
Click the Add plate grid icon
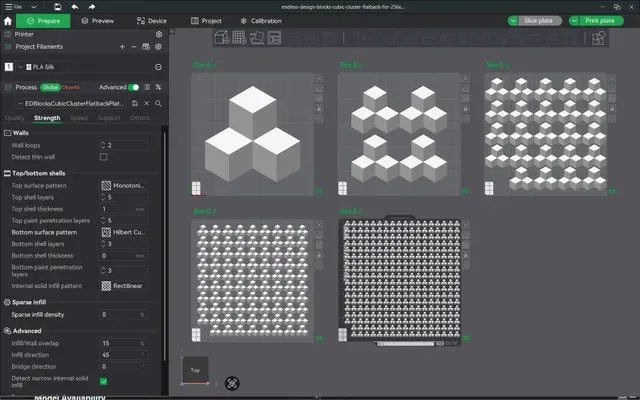pos(239,38)
